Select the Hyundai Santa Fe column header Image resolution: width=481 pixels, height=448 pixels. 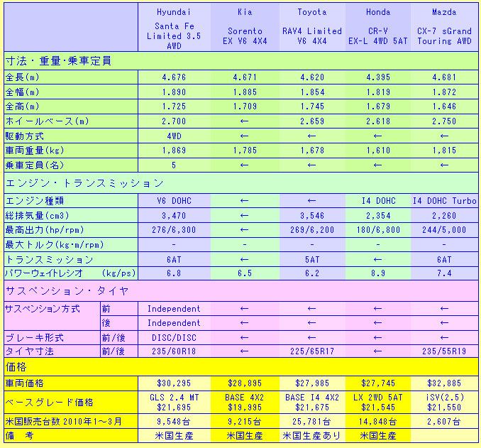click(174, 28)
